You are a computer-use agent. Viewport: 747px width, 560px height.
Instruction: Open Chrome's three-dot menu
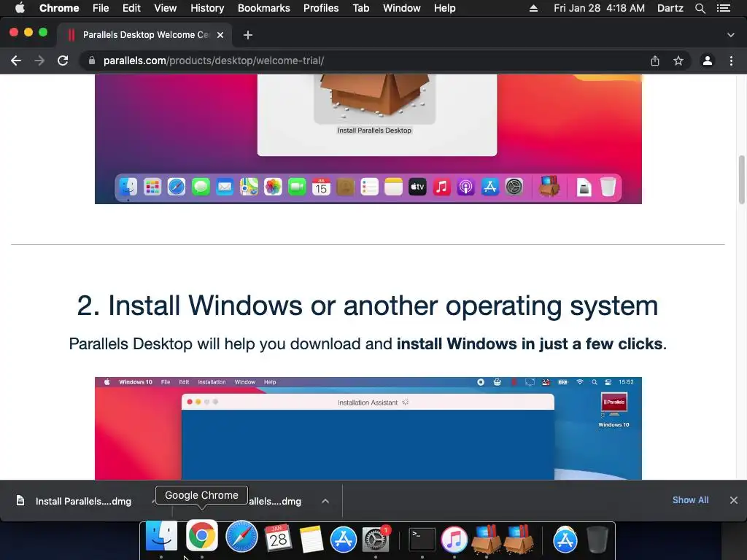click(x=731, y=61)
